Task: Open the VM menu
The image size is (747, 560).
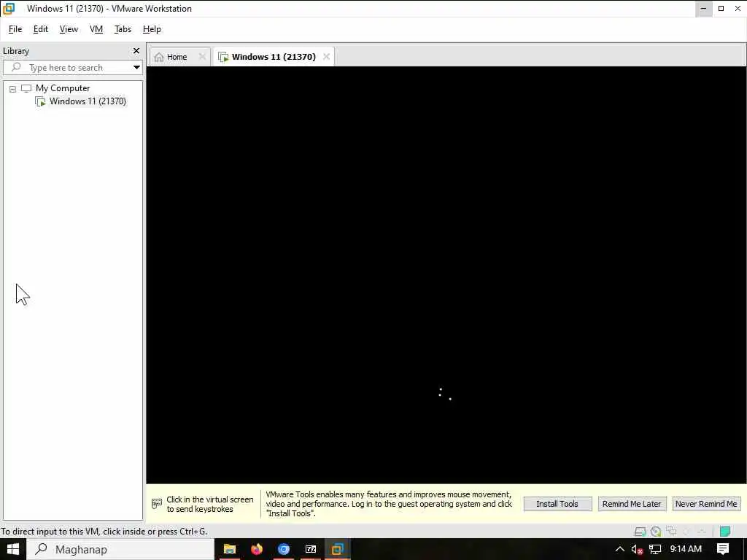Action: pos(96,29)
